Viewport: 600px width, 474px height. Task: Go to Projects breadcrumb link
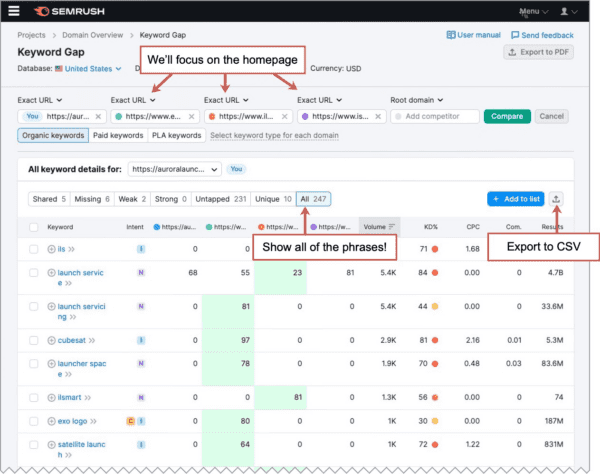(x=31, y=35)
